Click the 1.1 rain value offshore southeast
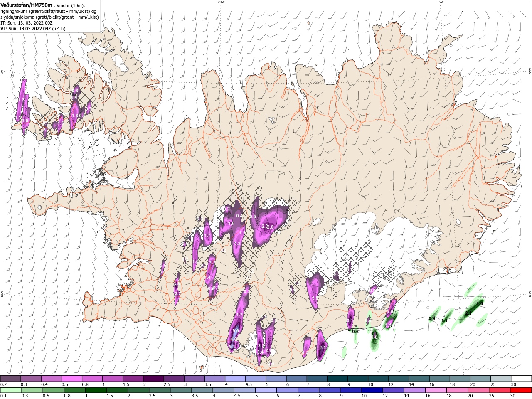Viewport: 532px width, 399px height. (x=444, y=321)
